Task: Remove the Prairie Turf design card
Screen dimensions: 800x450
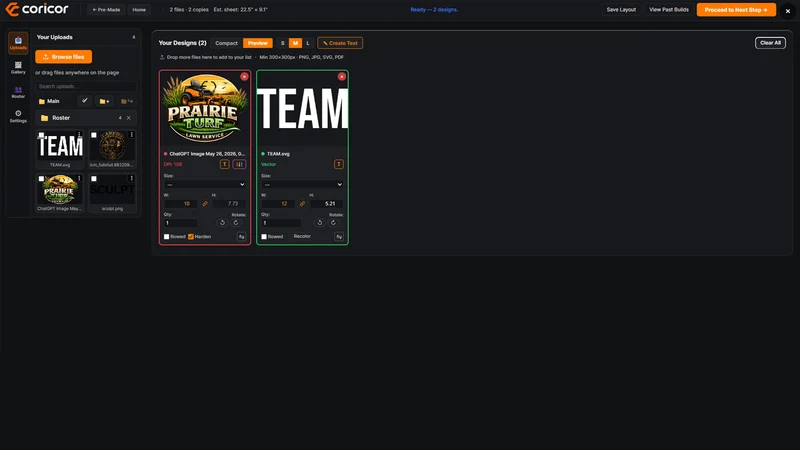Action: 244,77
